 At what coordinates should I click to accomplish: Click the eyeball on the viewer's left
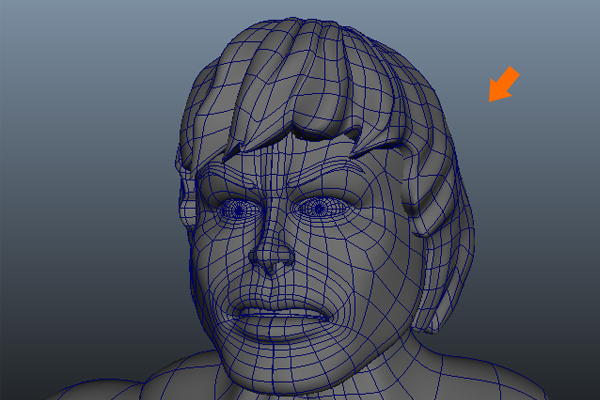pos(238,211)
